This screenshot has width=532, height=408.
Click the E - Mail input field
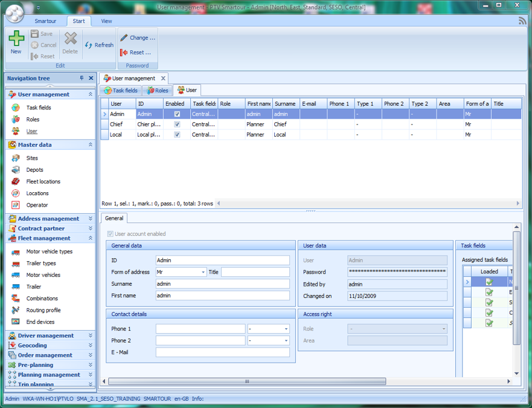223,352
